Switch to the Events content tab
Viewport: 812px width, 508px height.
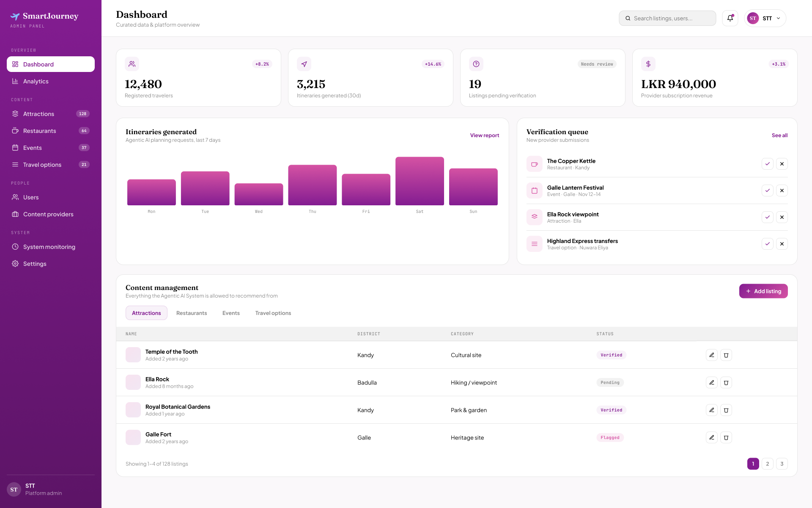click(231, 313)
